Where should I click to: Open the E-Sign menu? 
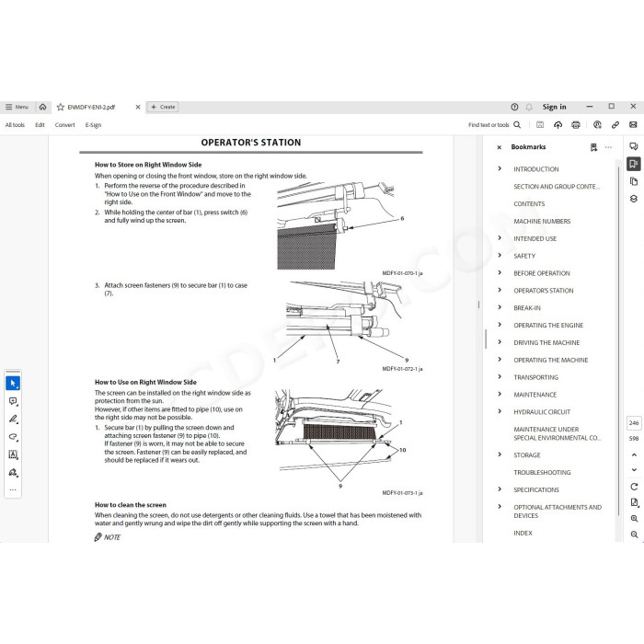tap(93, 125)
